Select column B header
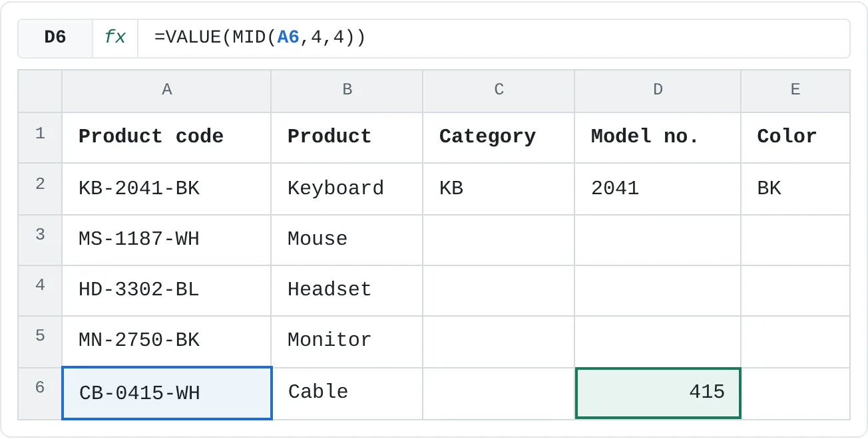The height and width of the screenshot is (439, 868). pyautogui.click(x=347, y=90)
